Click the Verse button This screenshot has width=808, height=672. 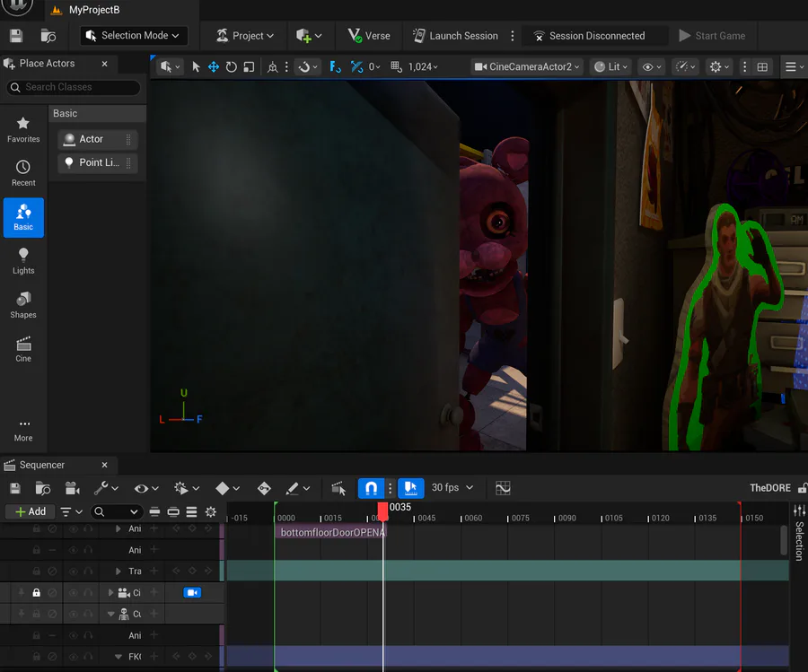click(369, 36)
